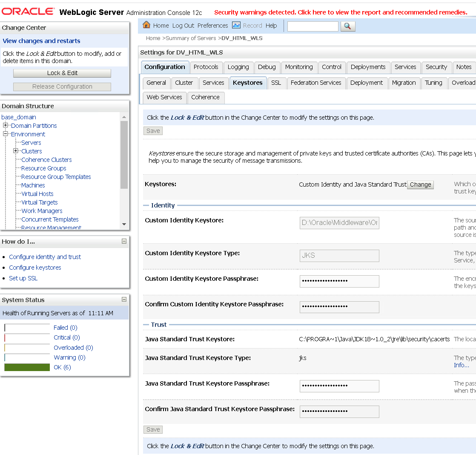
Task: Click the Custom Identity Keystore path field
Action: click(339, 223)
